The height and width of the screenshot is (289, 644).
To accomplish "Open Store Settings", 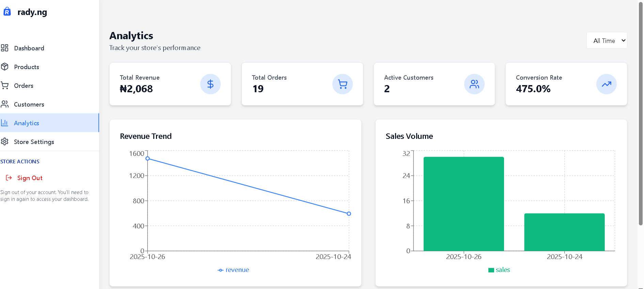I will 49,142.
